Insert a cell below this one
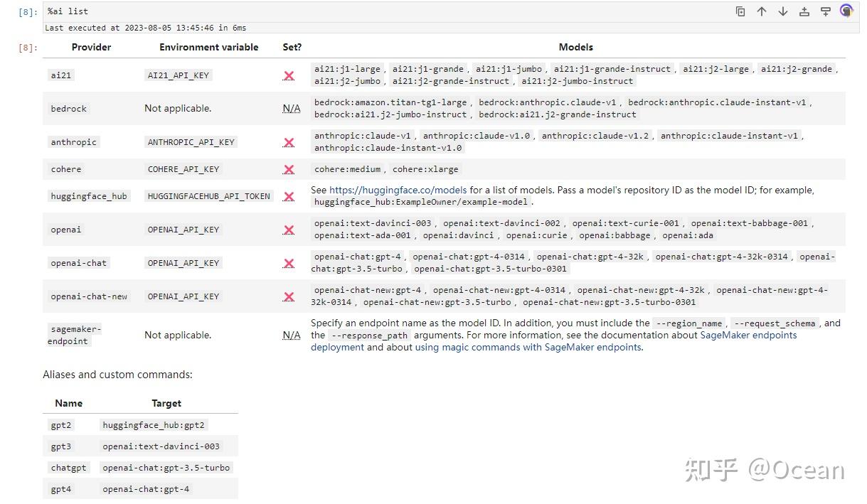Image resolution: width=867 pixels, height=504 pixels. tap(826, 11)
